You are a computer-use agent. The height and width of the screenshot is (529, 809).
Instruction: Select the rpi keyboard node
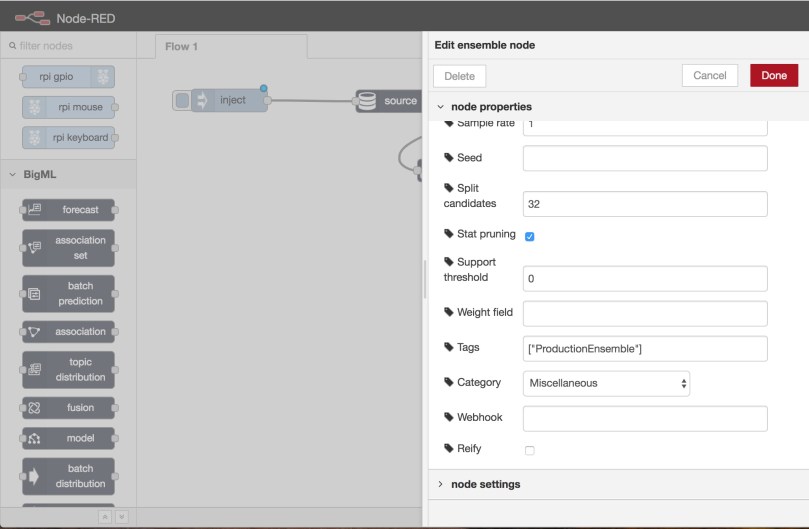(x=68, y=138)
